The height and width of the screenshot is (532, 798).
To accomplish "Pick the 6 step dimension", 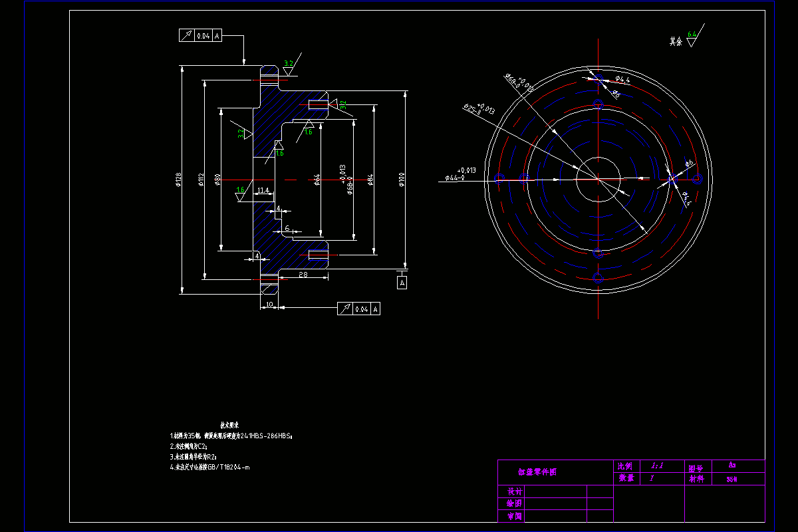I will pos(287,228).
